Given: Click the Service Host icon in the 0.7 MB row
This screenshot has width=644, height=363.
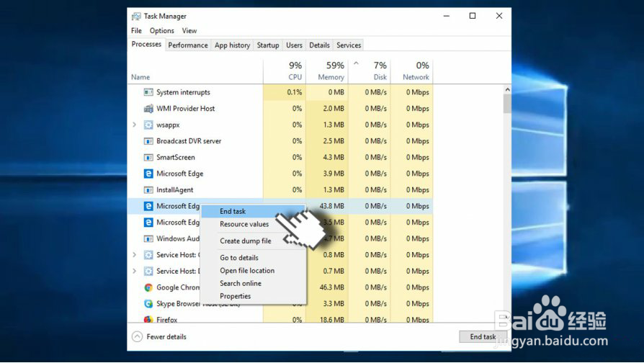Looking at the screenshot, I should [148, 271].
